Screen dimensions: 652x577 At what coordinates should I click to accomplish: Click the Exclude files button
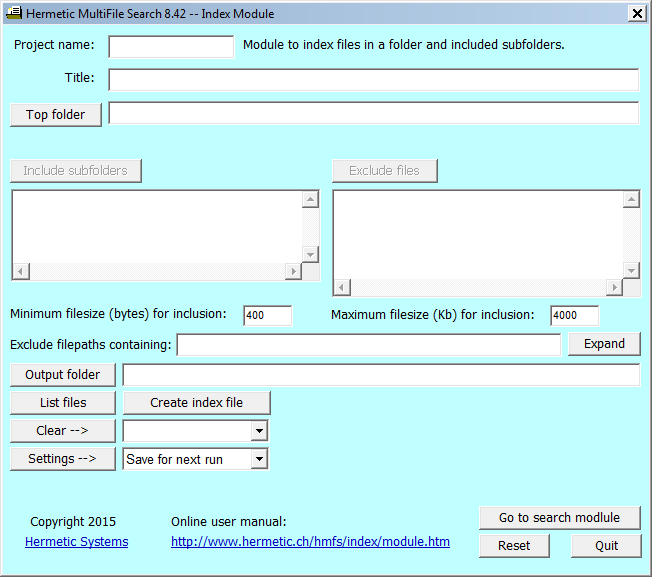pos(385,171)
